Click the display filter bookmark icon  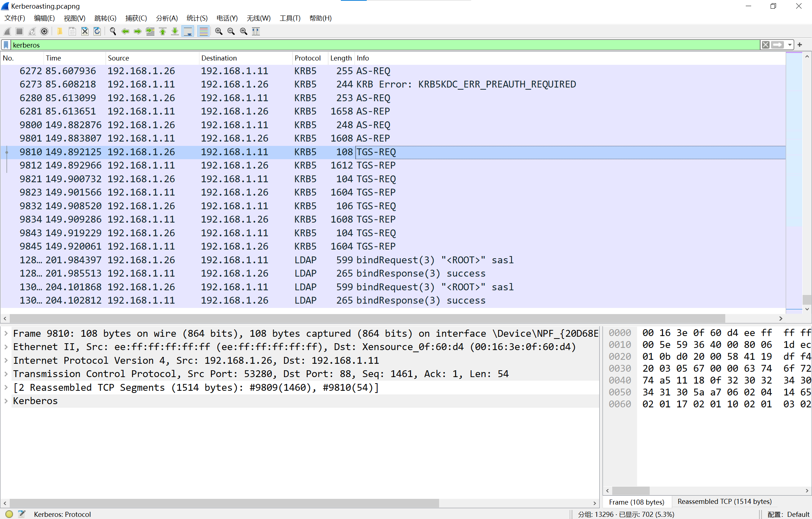6,45
